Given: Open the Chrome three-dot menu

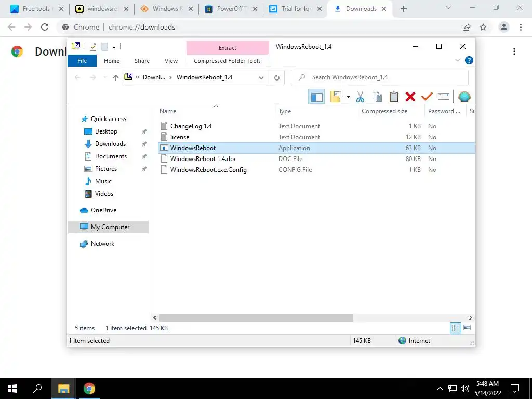Looking at the screenshot, I should coord(521,27).
